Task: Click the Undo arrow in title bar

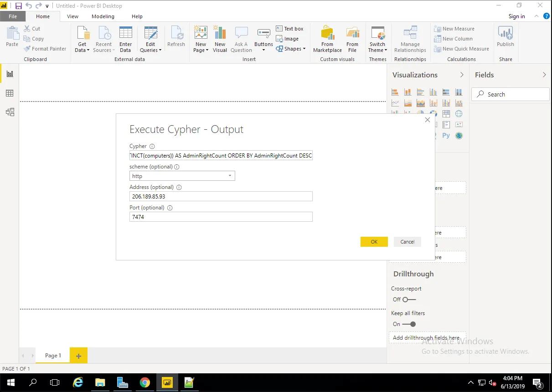Action: point(29,6)
